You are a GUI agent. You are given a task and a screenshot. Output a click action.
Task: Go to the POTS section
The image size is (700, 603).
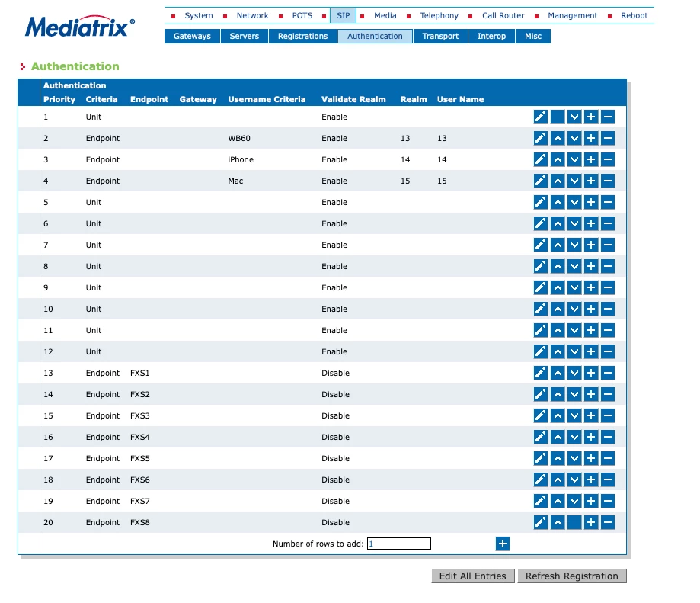coord(302,16)
